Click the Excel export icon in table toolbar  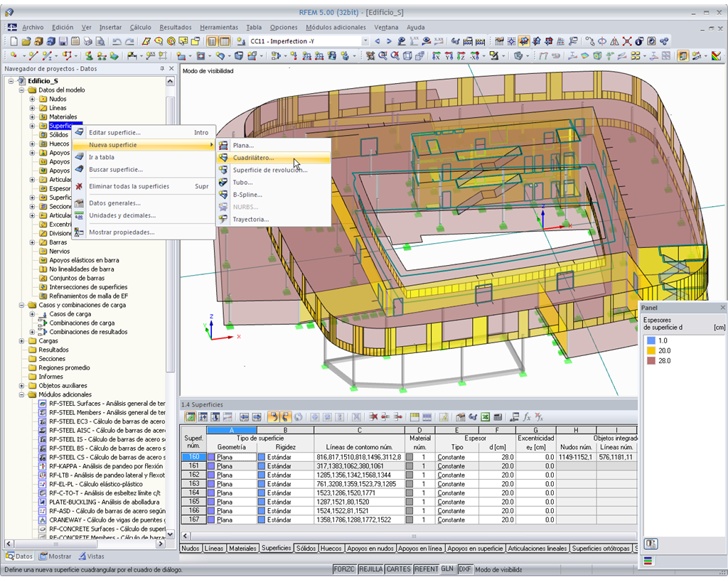[x=485, y=416]
